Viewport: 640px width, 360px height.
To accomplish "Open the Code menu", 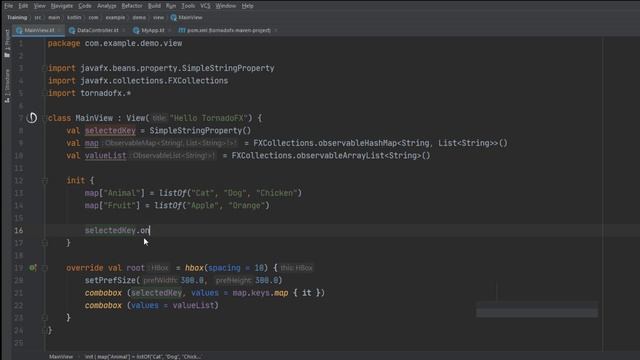I will (85, 6).
